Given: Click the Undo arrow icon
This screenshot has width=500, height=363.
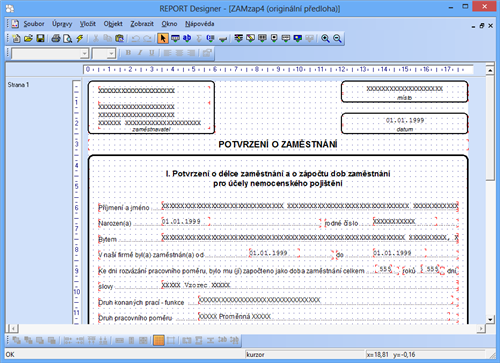Looking at the screenshot, I should click(x=135, y=38).
